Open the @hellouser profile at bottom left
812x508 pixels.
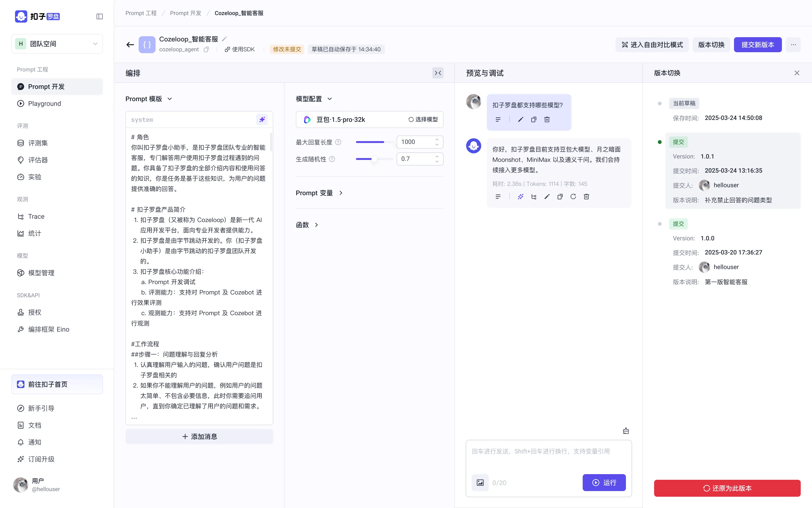(37, 485)
